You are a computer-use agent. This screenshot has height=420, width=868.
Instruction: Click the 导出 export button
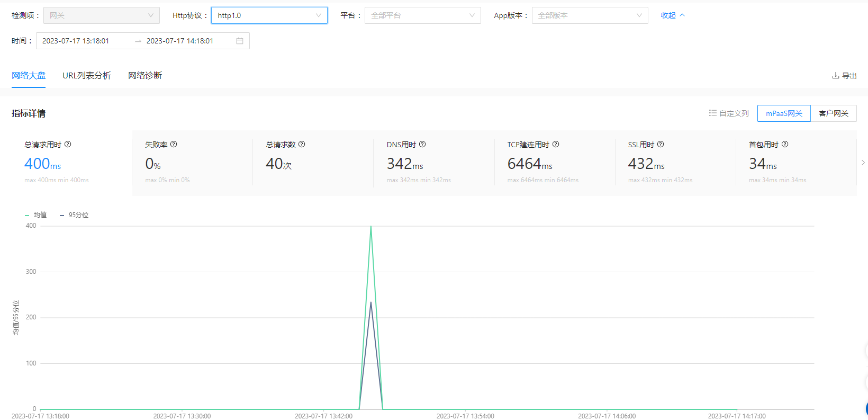click(844, 76)
